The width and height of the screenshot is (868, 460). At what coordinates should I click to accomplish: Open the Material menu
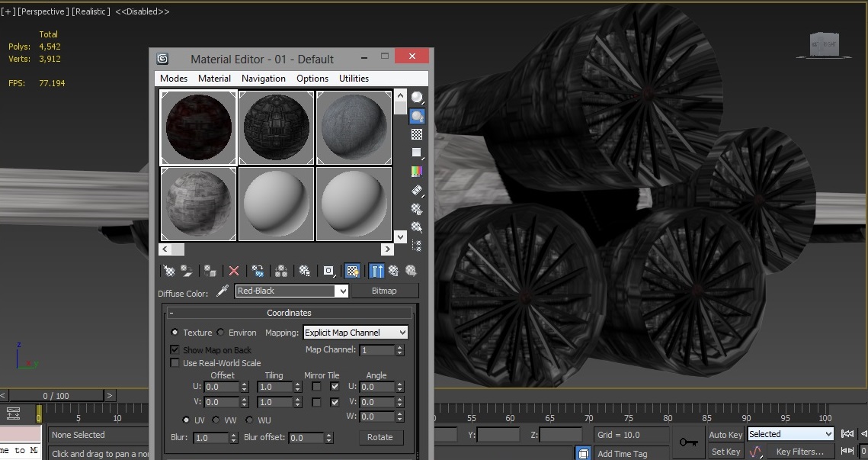pos(214,78)
